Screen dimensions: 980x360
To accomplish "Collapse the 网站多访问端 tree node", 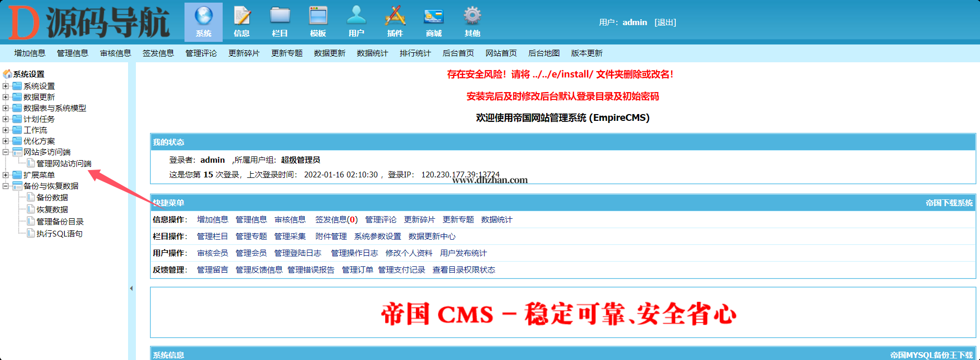I will pyautogui.click(x=6, y=152).
